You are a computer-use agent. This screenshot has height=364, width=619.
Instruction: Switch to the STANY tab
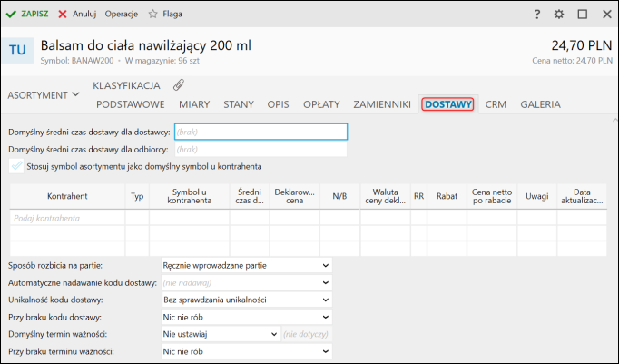[x=239, y=104]
